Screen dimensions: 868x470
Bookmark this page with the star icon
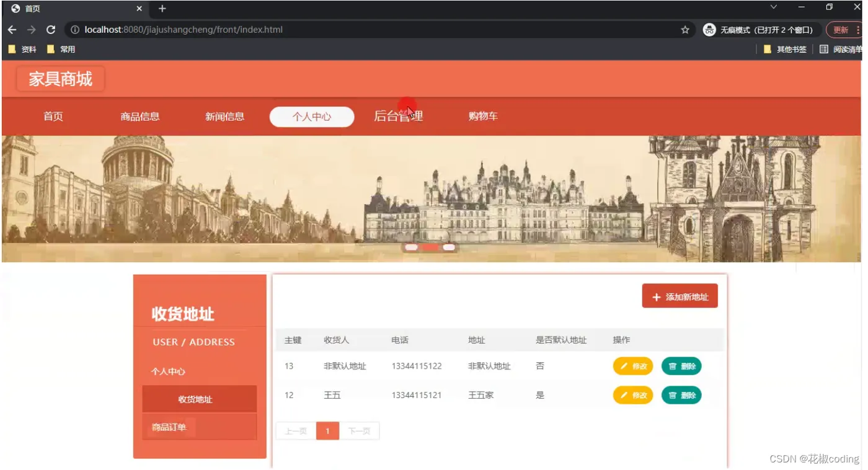(685, 30)
